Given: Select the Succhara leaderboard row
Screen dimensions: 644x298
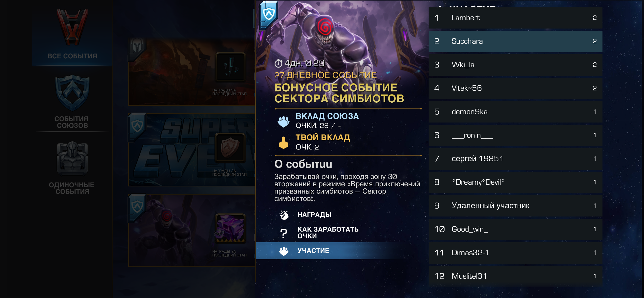Looking at the screenshot, I should point(515,41).
